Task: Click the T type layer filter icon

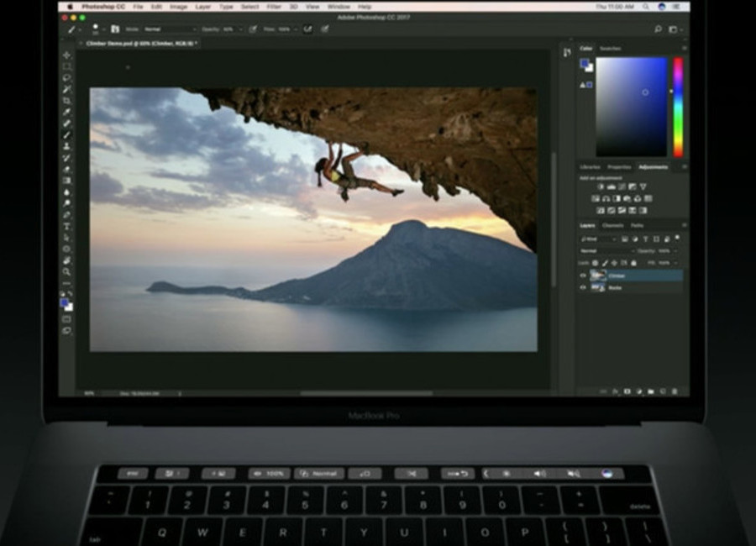Action: pyautogui.click(x=646, y=239)
